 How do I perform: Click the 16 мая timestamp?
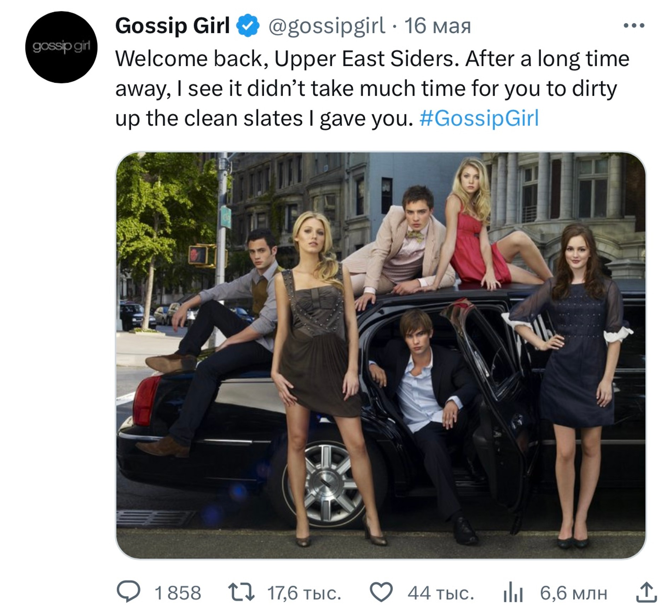pos(438,26)
